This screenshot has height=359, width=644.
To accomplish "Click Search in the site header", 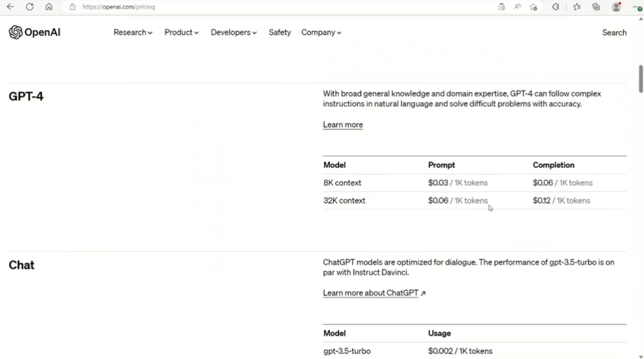I will [614, 33].
